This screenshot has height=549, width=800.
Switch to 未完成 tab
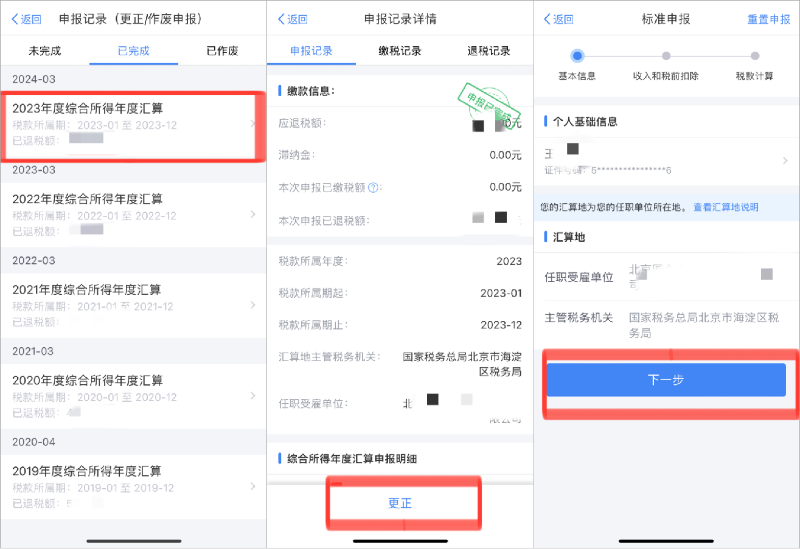pyautogui.click(x=44, y=50)
